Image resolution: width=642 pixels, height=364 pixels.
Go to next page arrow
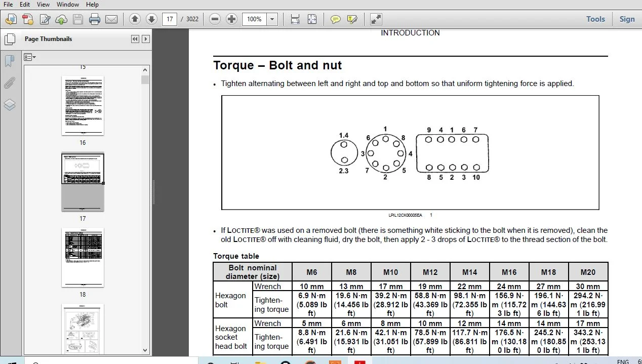coord(151,19)
